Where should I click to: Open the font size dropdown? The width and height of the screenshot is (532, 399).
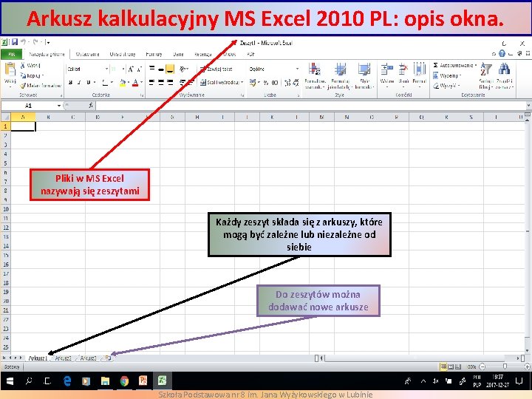[x=123, y=69]
